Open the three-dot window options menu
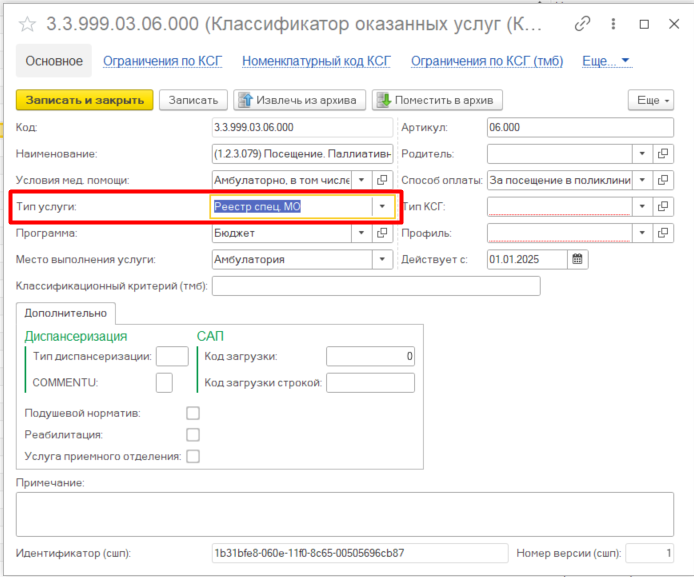 [613, 23]
